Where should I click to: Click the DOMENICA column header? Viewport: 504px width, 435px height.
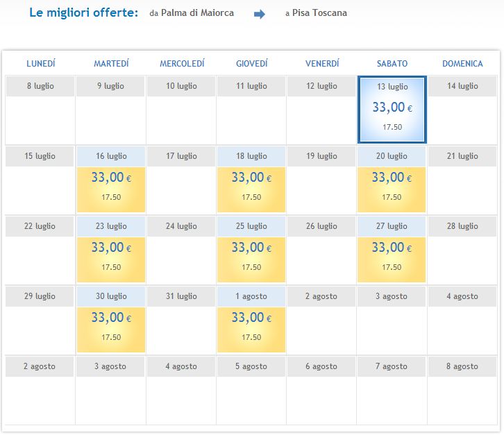(462, 64)
